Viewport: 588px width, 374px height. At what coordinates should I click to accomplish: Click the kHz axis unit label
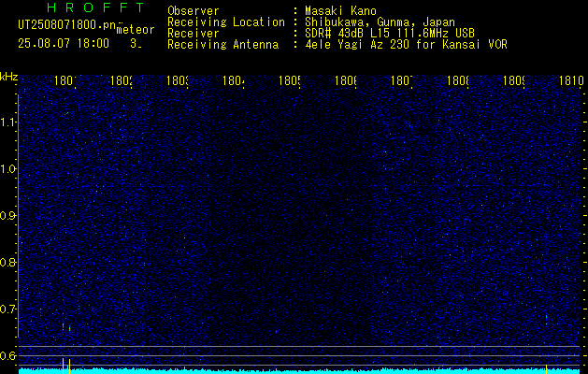[9, 77]
